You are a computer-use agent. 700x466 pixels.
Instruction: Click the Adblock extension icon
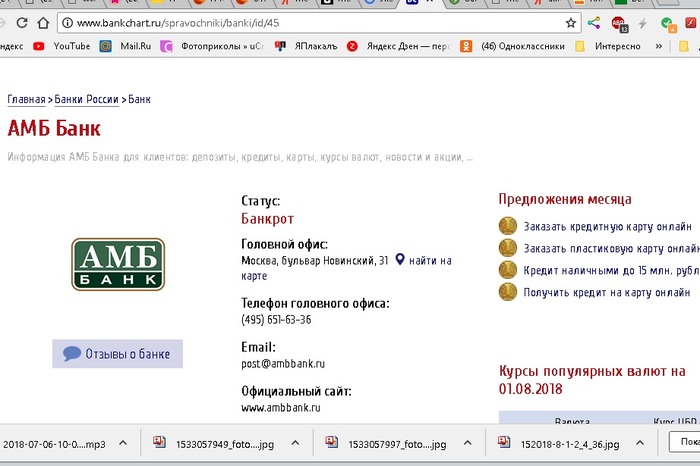pyautogui.click(x=619, y=22)
